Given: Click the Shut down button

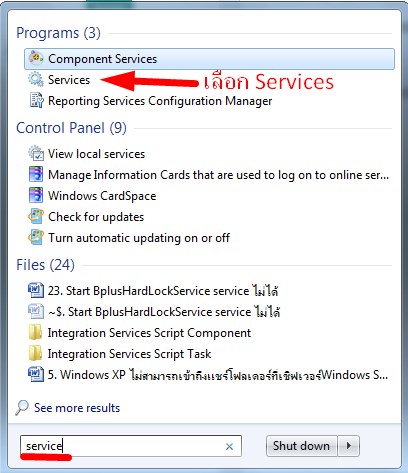Looking at the screenshot, I should [x=302, y=446].
